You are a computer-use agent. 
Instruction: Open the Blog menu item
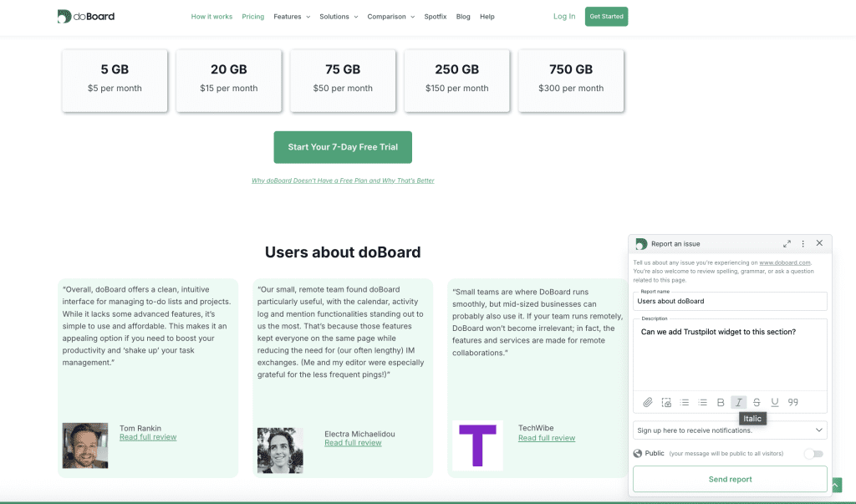[463, 17]
